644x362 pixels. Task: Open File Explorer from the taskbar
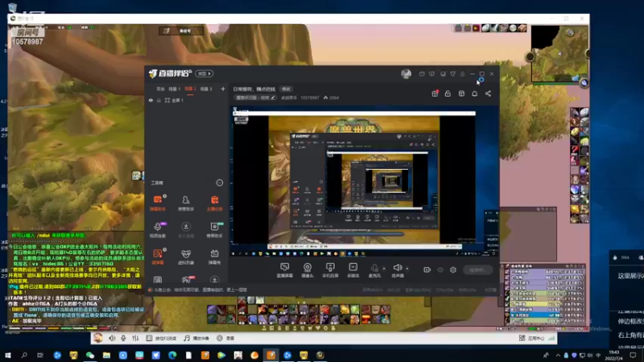point(106,355)
